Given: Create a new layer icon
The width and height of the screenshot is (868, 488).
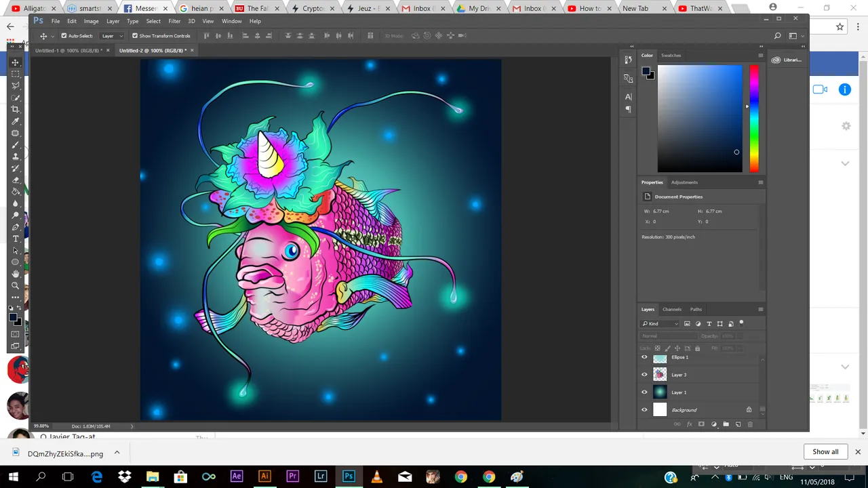Looking at the screenshot, I should (x=738, y=424).
